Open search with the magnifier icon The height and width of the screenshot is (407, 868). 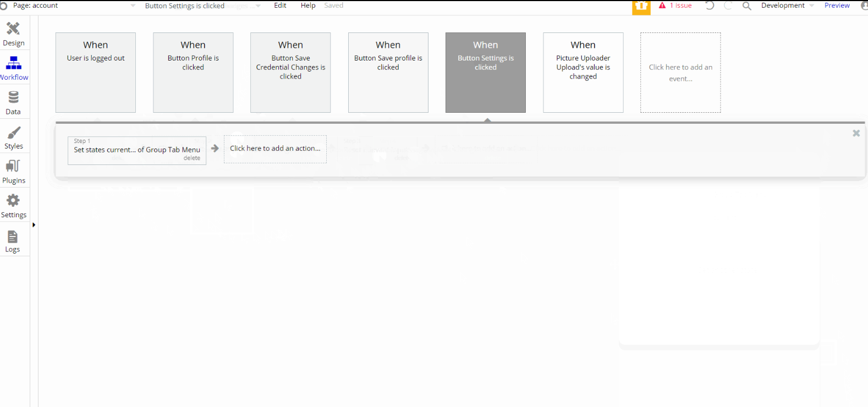coord(746,6)
